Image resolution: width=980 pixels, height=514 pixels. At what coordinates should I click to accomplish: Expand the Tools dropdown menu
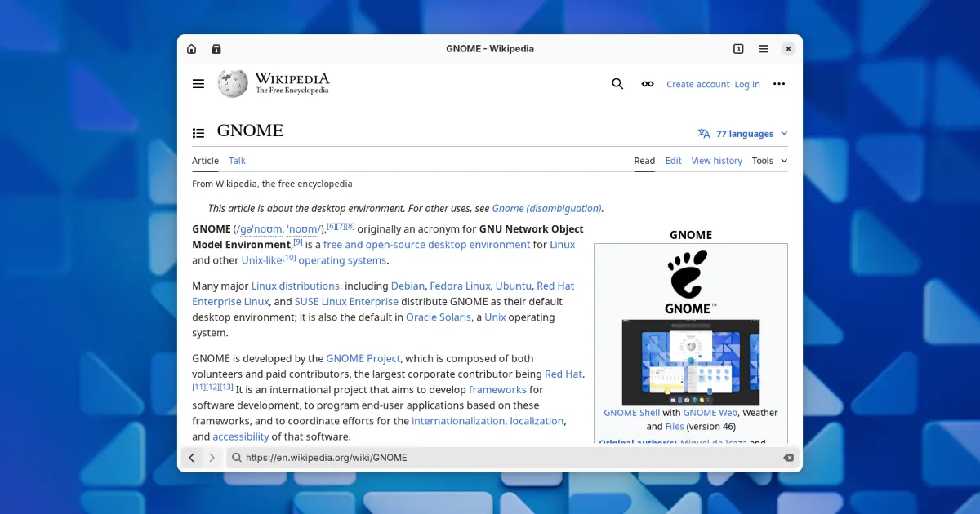tap(770, 161)
